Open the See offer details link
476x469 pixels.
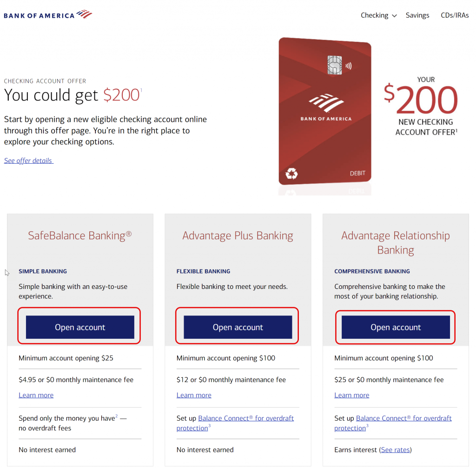(x=28, y=160)
